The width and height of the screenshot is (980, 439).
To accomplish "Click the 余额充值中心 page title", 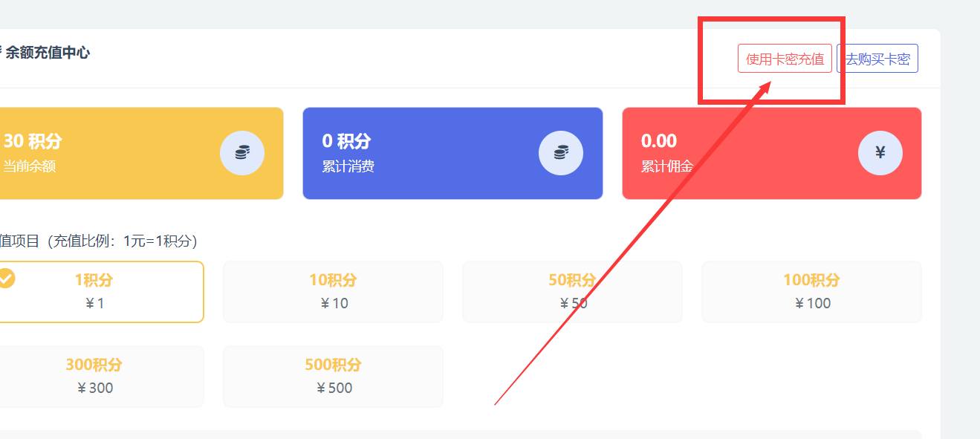I will 48,53.
